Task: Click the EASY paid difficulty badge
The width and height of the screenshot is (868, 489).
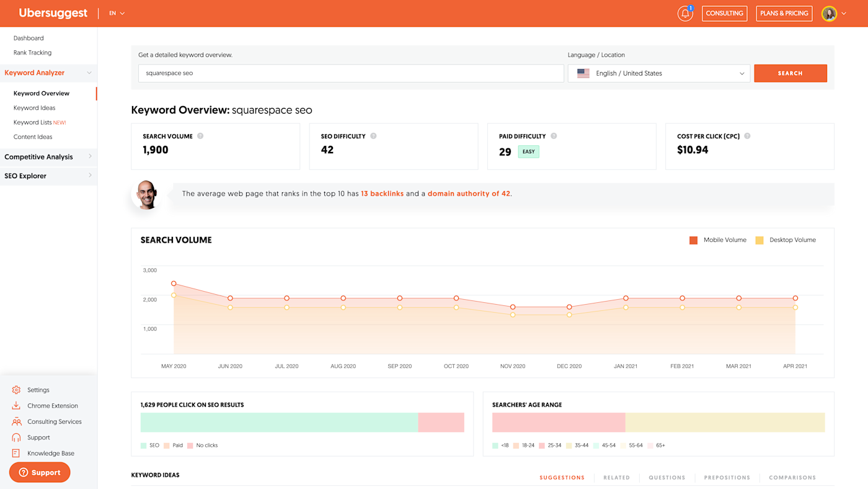Action: 529,151
